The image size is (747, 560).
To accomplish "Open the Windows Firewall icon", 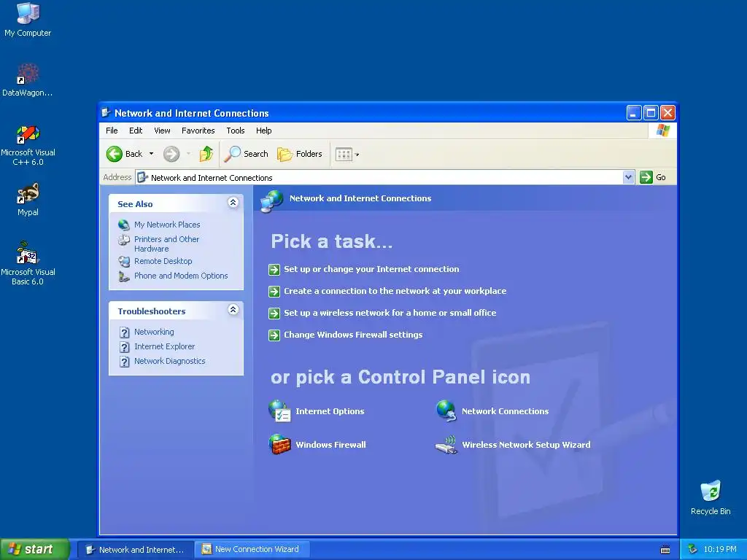I will coord(279,444).
